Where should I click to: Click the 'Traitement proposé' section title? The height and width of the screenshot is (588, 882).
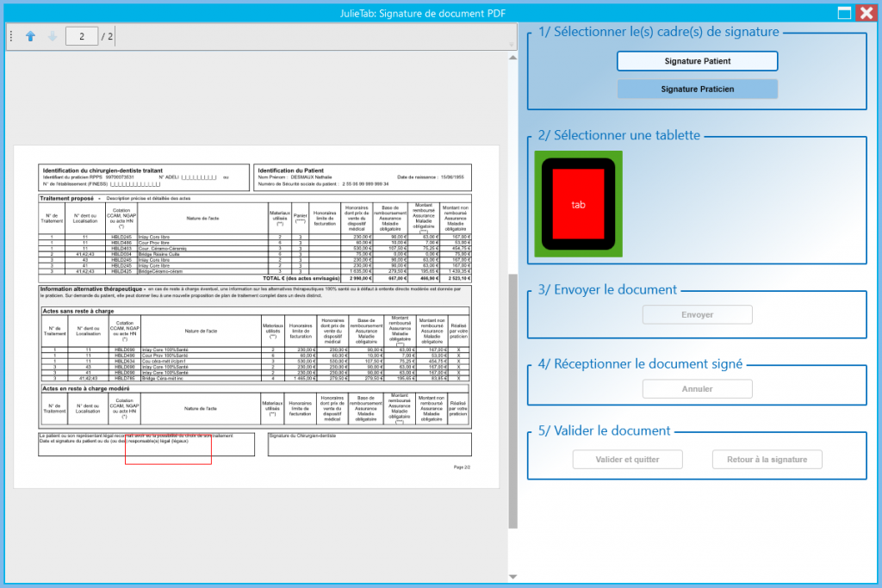point(66,198)
